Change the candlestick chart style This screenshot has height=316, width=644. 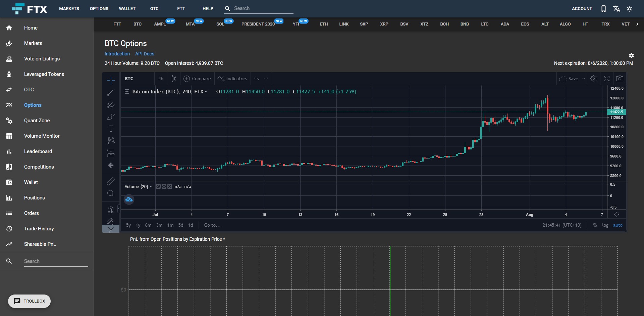pos(174,79)
